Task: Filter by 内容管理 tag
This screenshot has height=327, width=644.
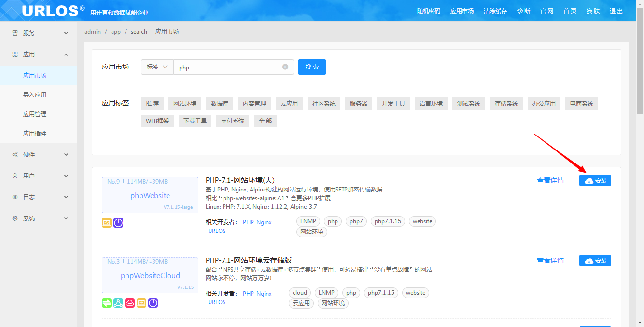Action: pyautogui.click(x=254, y=104)
